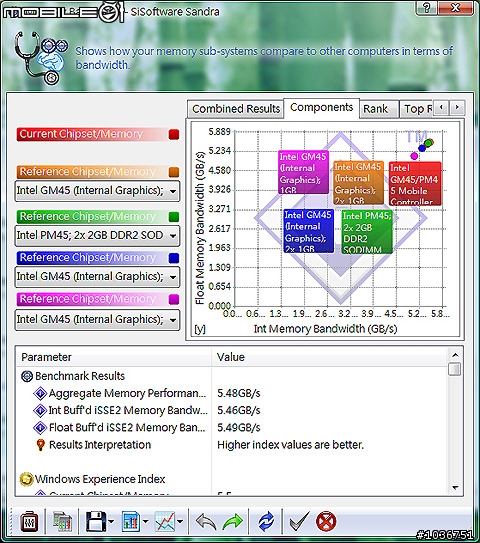This screenshot has width=480, height=543.
Task: Click the orange Intel GM45 2x 1GB chart label
Action: click(358, 183)
